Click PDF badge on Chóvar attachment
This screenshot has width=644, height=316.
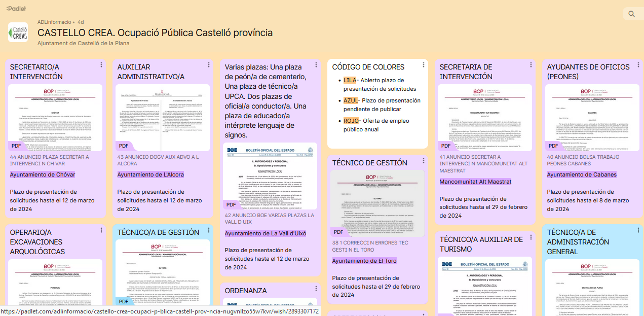point(17,146)
